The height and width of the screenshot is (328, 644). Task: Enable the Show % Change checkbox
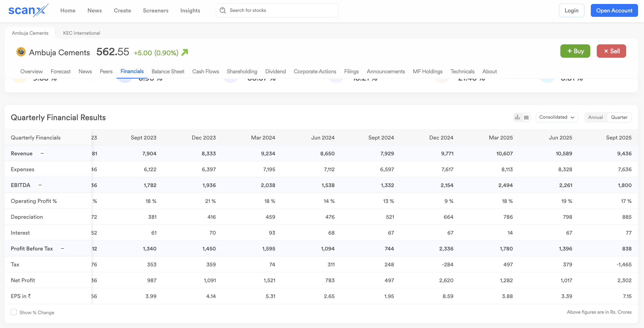(14, 312)
